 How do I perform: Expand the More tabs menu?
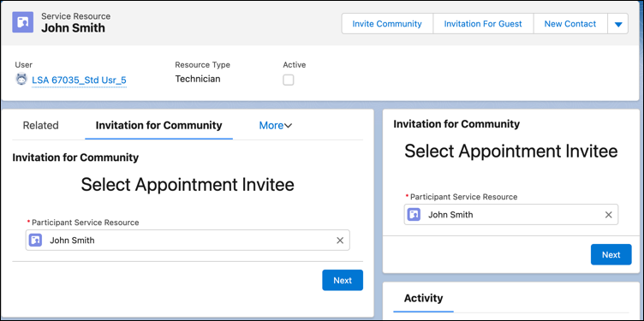[275, 125]
